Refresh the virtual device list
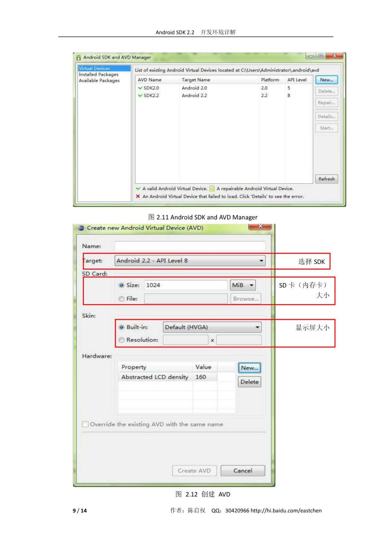Viewport: 392px width, 554px height. [326, 179]
